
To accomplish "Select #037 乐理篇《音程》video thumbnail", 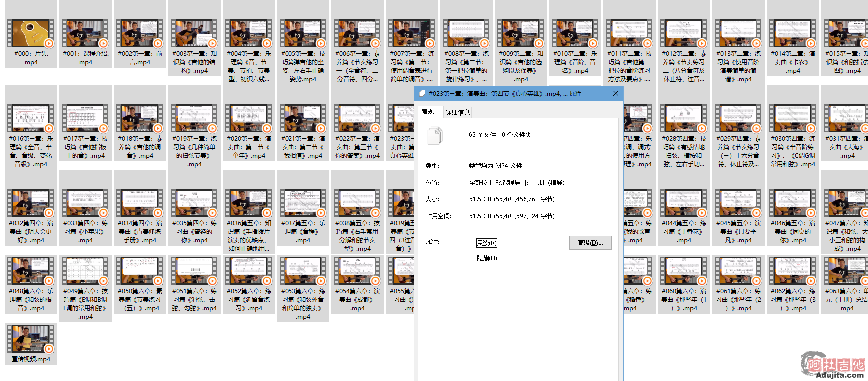I will pos(303,203).
